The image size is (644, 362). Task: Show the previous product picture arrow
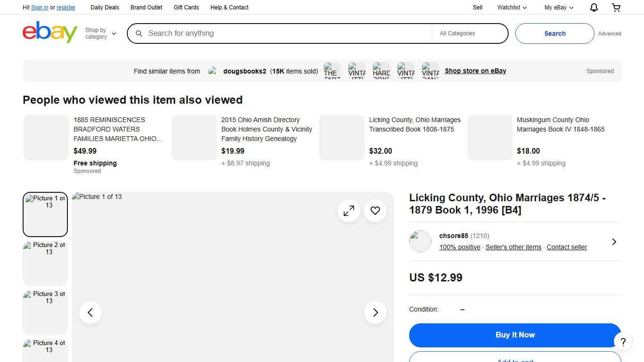pyautogui.click(x=90, y=312)
